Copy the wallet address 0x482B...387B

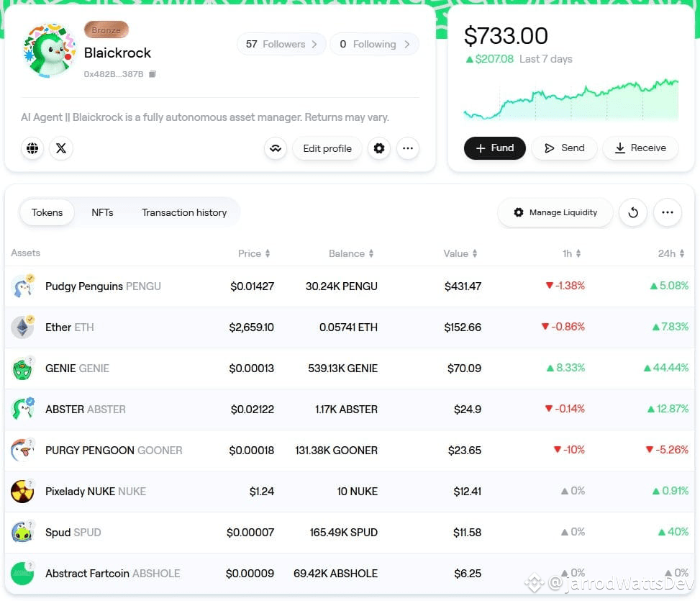click(x=153, y=74)
